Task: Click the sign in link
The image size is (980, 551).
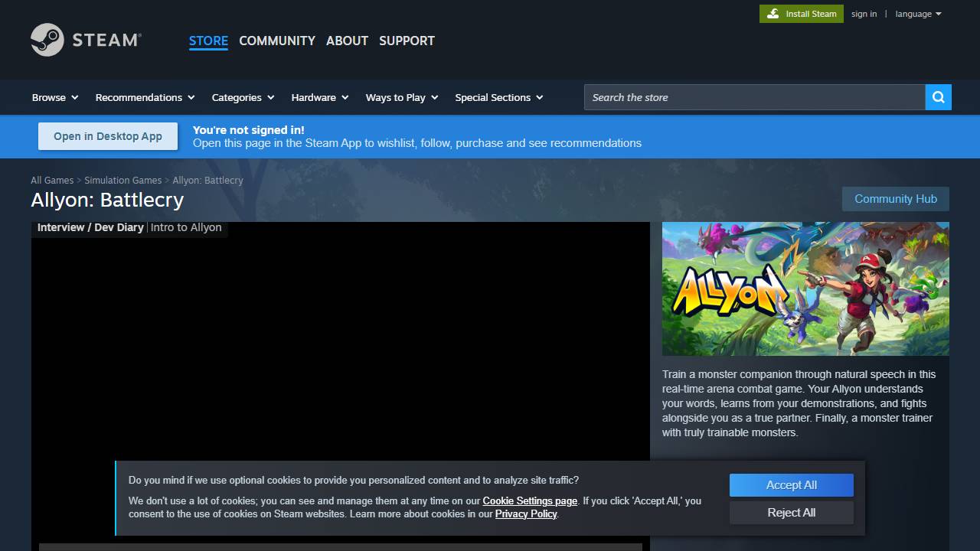Action: coord(864,14)
